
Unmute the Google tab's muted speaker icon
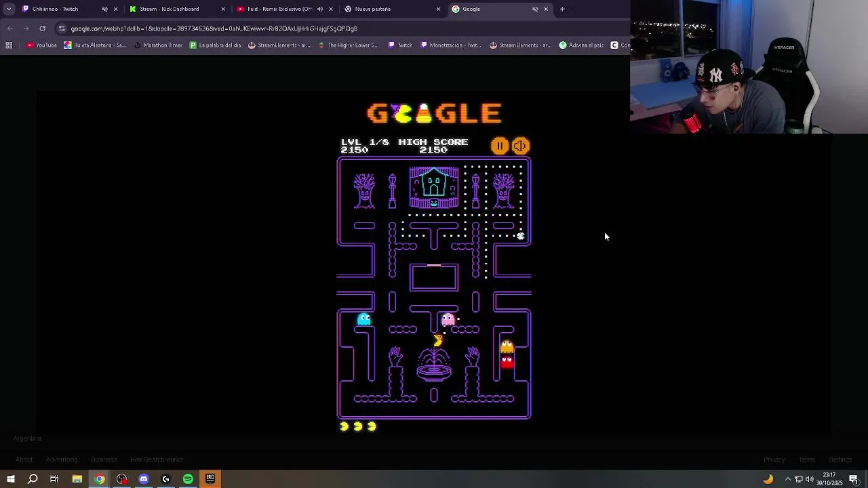(x=535, y=9)
